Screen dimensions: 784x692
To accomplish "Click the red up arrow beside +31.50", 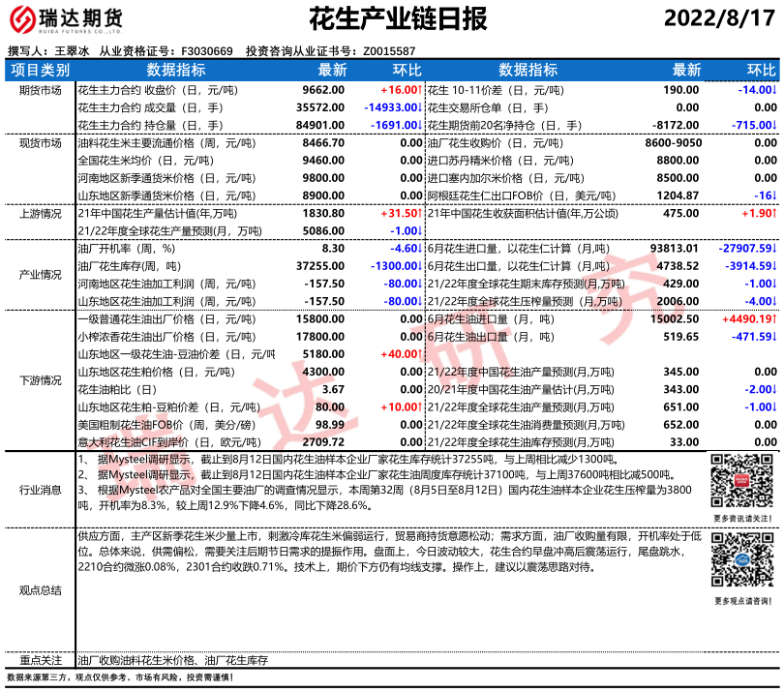I will [x=419, y=213].
